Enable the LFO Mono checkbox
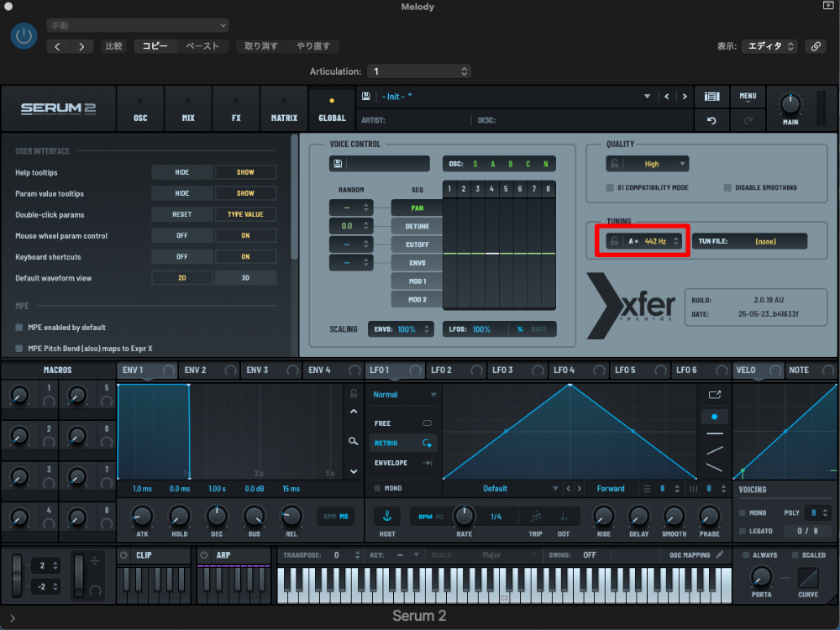This screenshot has height=630, width=840. pos(378,488)
